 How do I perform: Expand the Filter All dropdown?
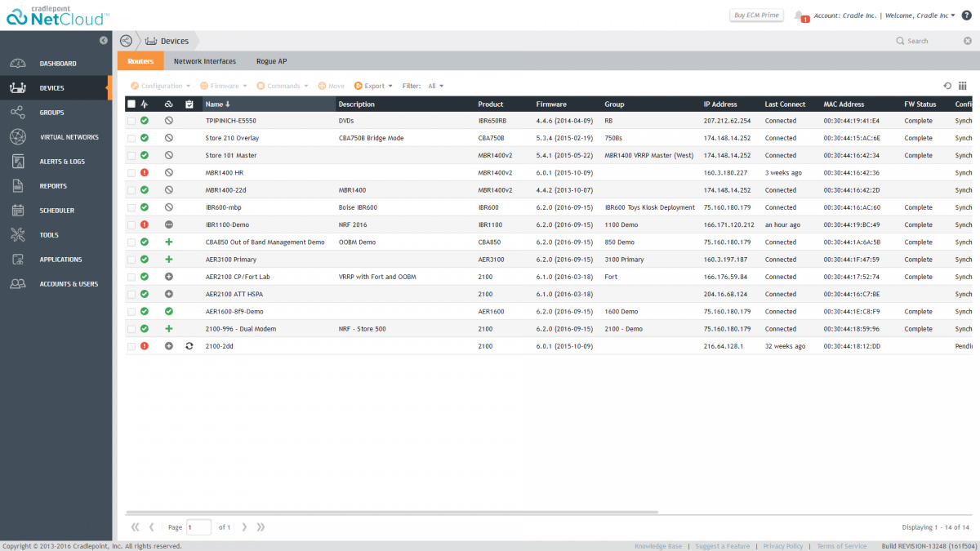(x=436, y=86)
